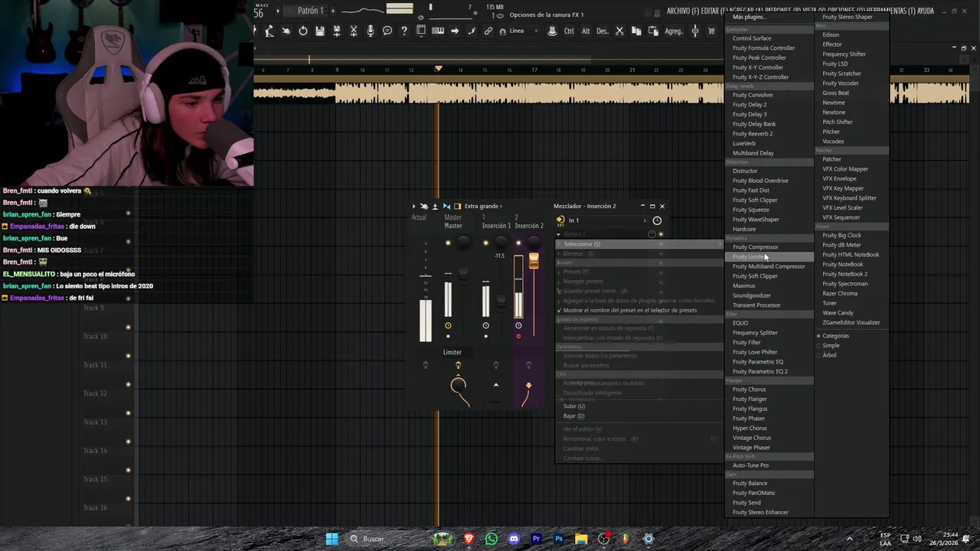Click the Master track pan knob
Viewport: 980px width, 551px height.
463,243
